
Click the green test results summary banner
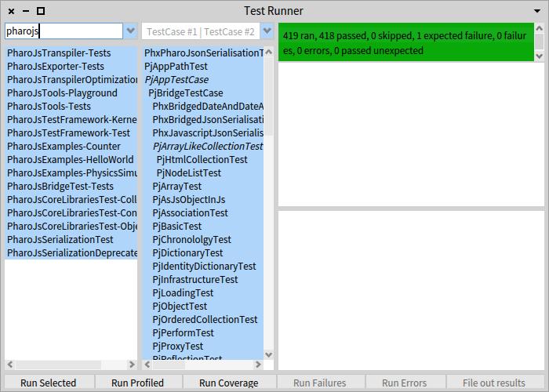tap(406, 43)
